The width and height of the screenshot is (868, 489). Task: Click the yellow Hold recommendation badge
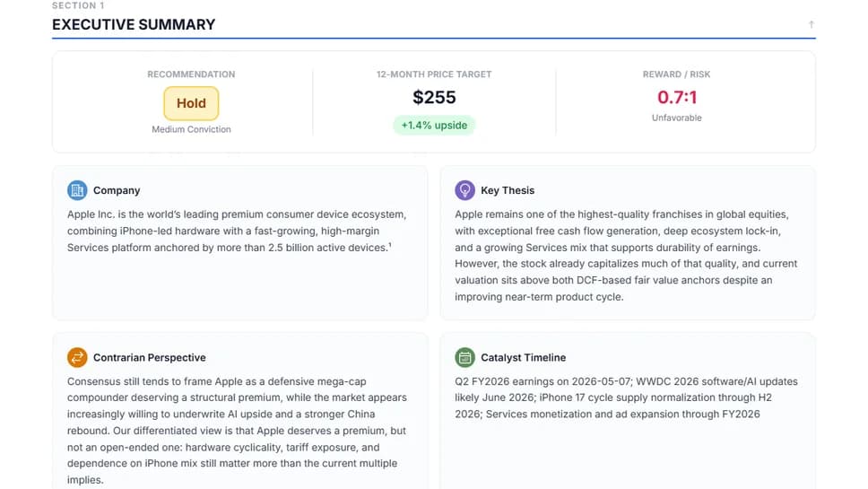pos(191,103)
